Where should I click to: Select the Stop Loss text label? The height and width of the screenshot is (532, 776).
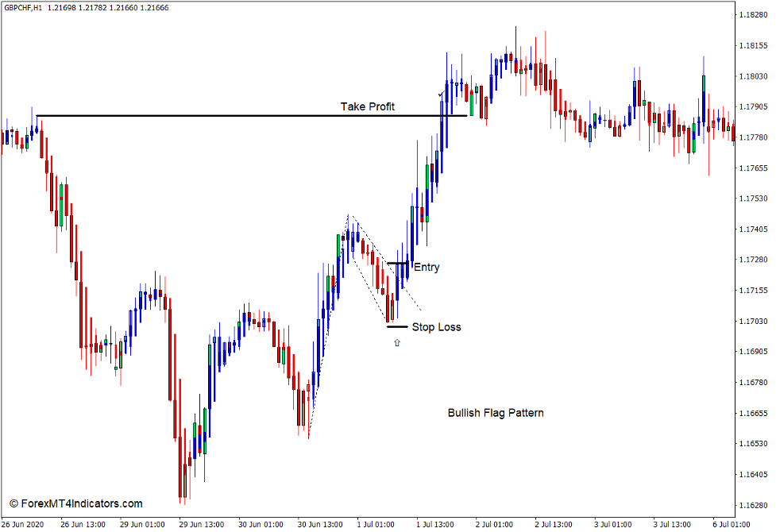tap(438, 326)
